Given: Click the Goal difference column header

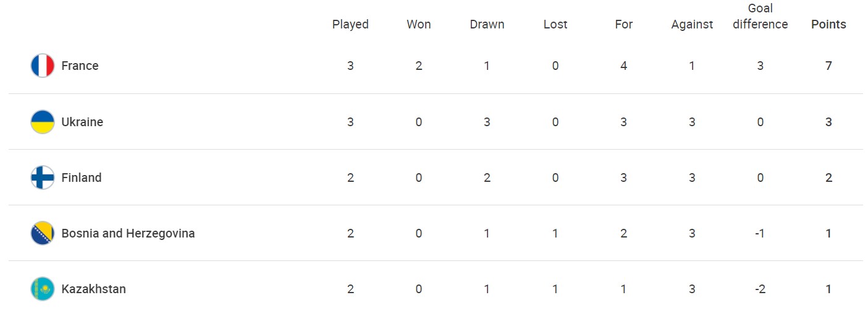Looking at the screenshot, I should click(x=760, y=16).
